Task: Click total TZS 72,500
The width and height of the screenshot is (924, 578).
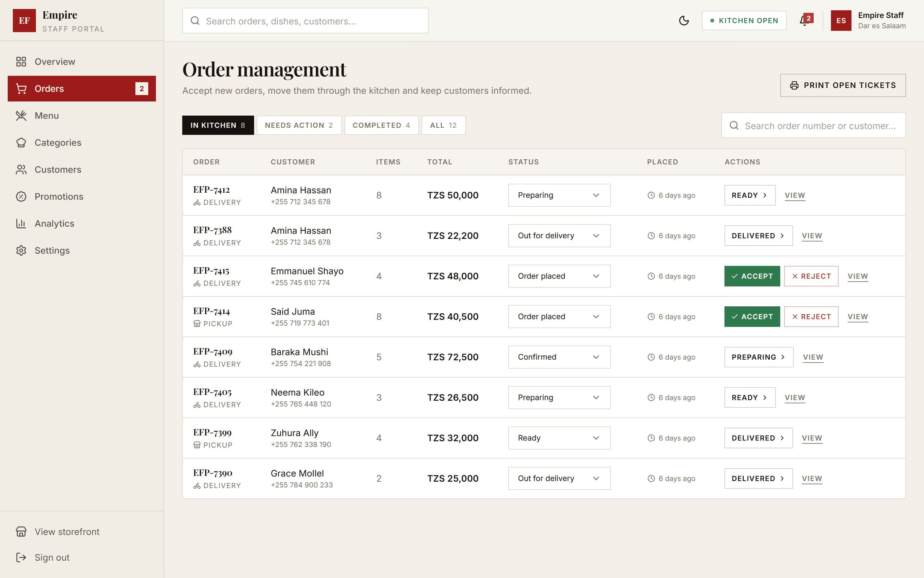Action: tap(452, 357)
